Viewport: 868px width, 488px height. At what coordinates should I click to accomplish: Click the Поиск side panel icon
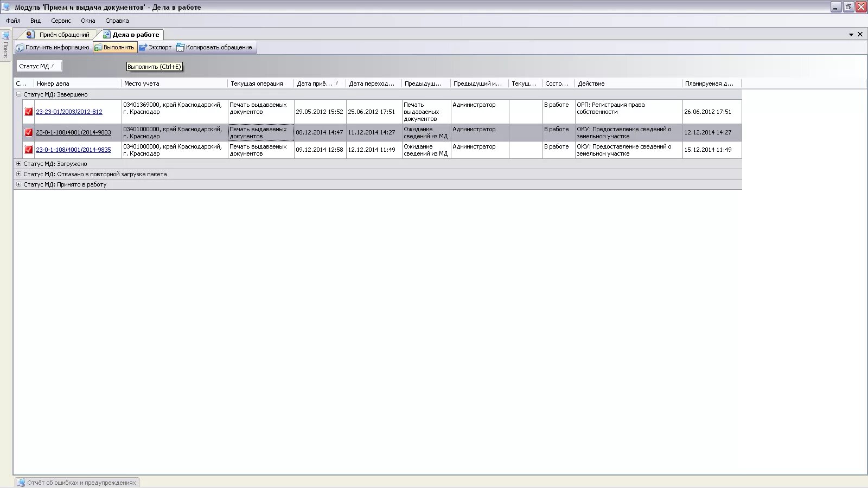[5, 36]
